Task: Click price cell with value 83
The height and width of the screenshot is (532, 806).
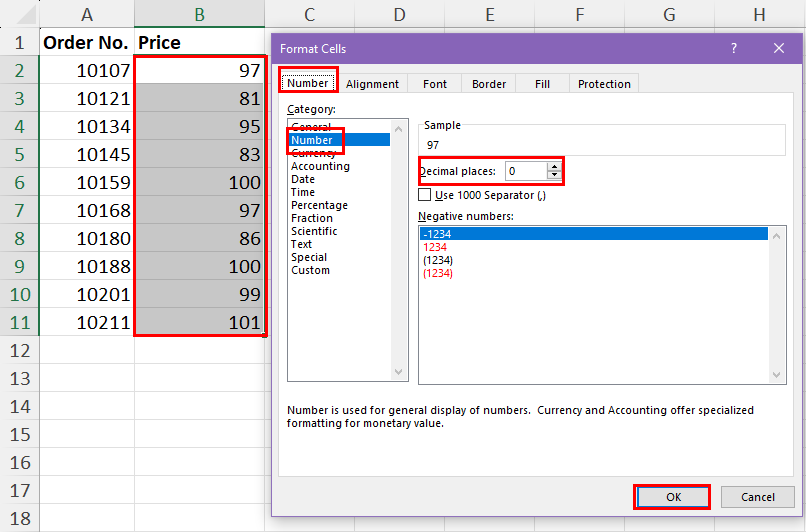Action: click(x=199, y=154)
